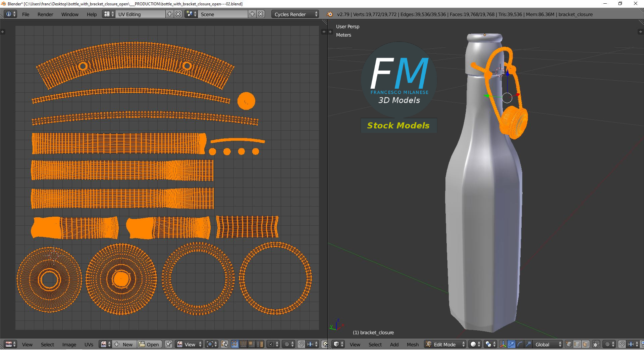Toggle UV sync selection

[224, 344]
